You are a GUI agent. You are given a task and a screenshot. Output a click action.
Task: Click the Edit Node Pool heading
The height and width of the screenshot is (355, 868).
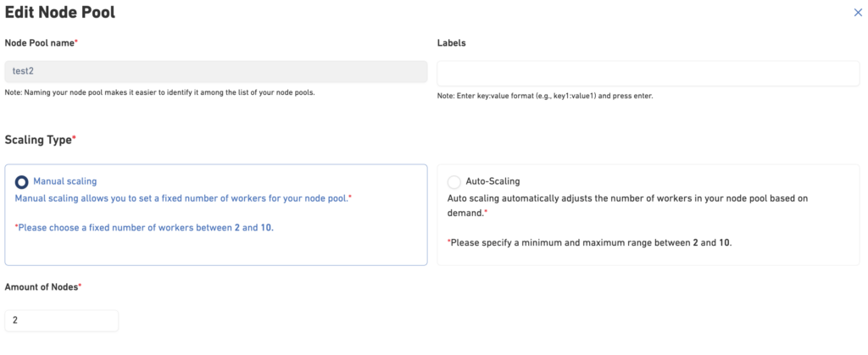(x=60, y=13)
